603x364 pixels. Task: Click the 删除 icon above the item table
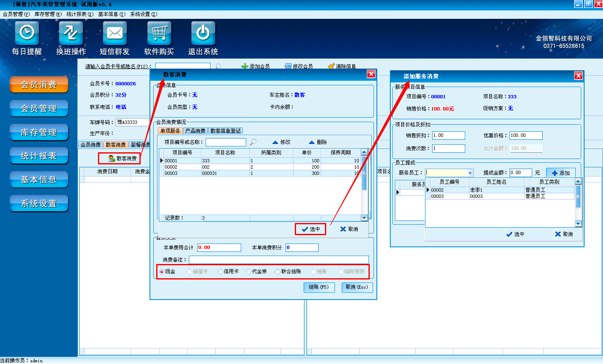(x=312, y=142)
